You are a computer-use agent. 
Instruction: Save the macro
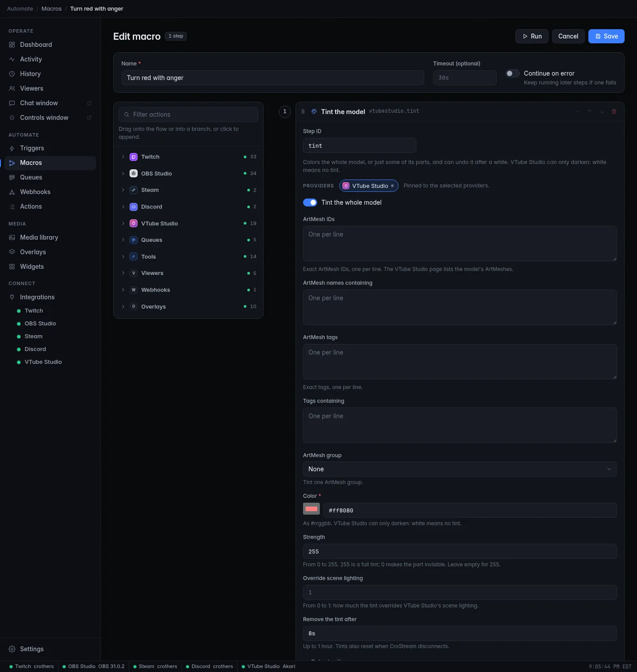pos(606,36)
